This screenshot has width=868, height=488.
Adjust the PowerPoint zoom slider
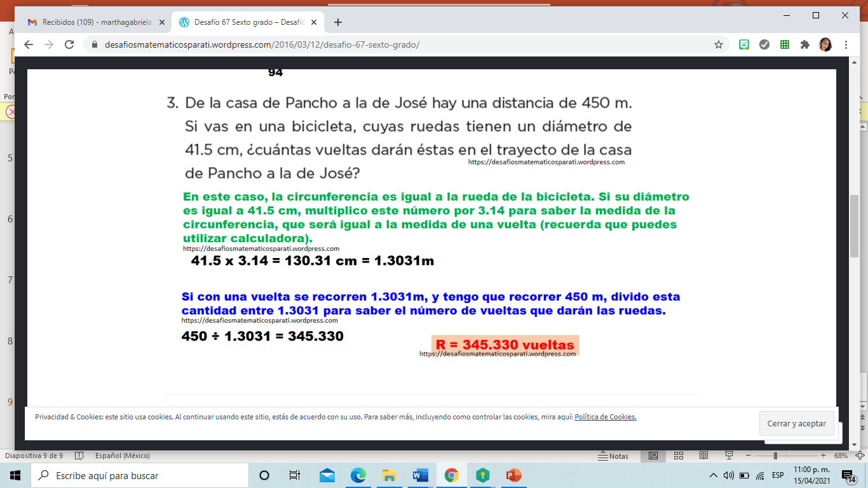coord(775,456)
